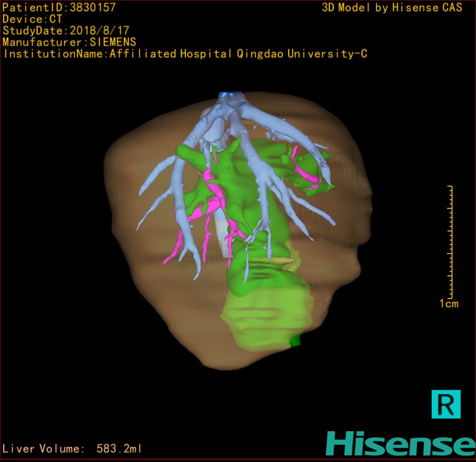Select the Liver Volume 583.2ml readout
The height and width of the screenshot is (462, 476).
click(x=72, y=449)
